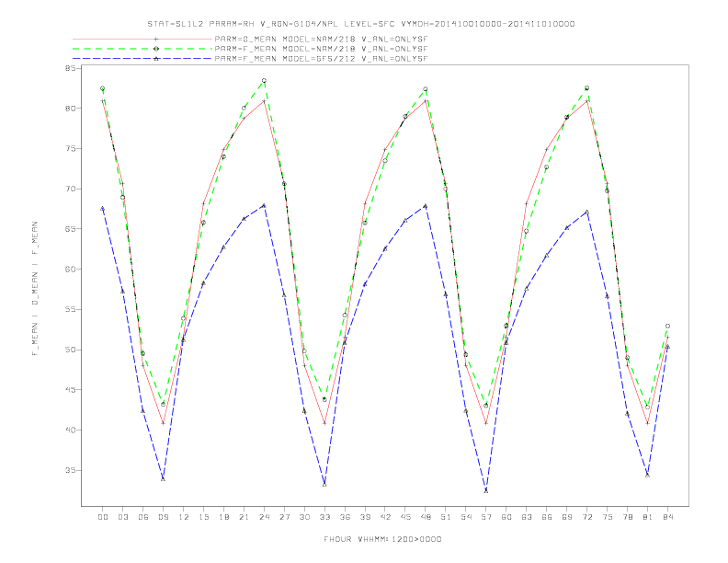Click y-axis tick label 40
Viewport: 728px width, 563px height.
click(x=70, y=431)
